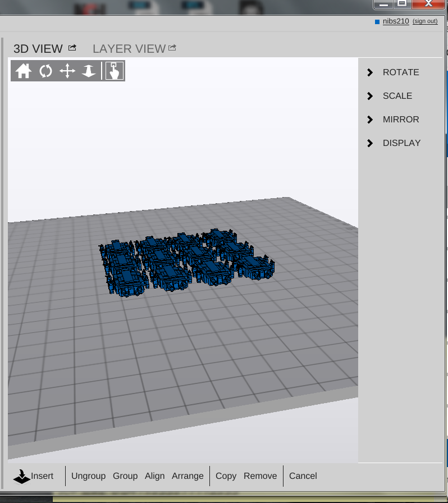Image resolution: width=448 pixels, height=503 pixels.
Task: Click the Insert tray arrow icon
Action: tap(21, 477)
